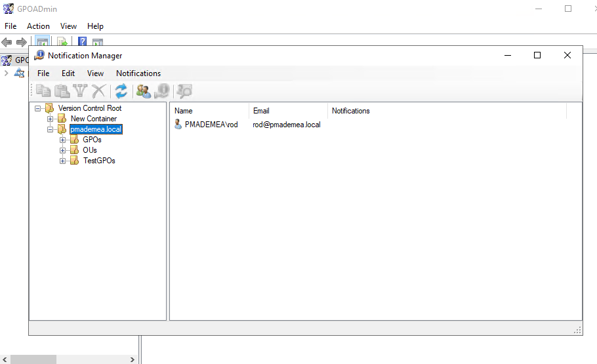Expand the New Container node
This screenshot has width=597, height=364.
[x=50, y=119]
